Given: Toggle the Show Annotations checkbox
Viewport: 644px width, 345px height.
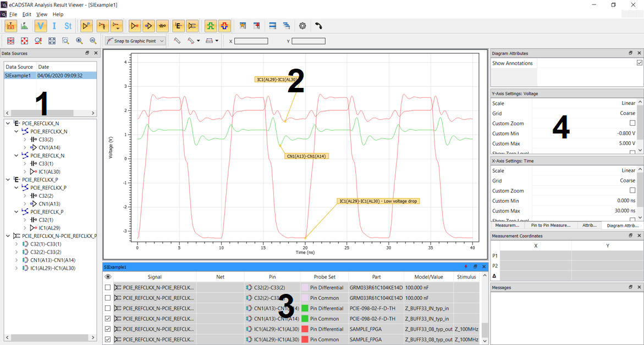Looking at the screenshot, I should [x=640, y=63].
